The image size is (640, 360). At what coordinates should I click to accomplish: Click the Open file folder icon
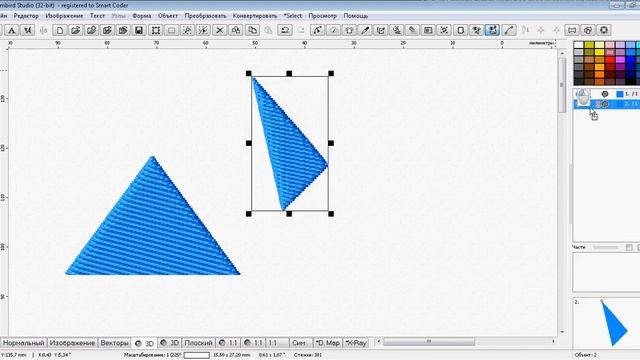pyautogui.click(x=76, y=30)
